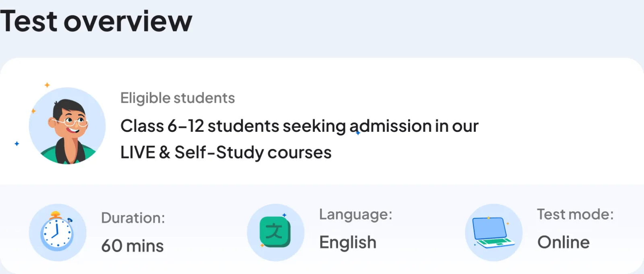Click the Language: label

coord(355,214)
